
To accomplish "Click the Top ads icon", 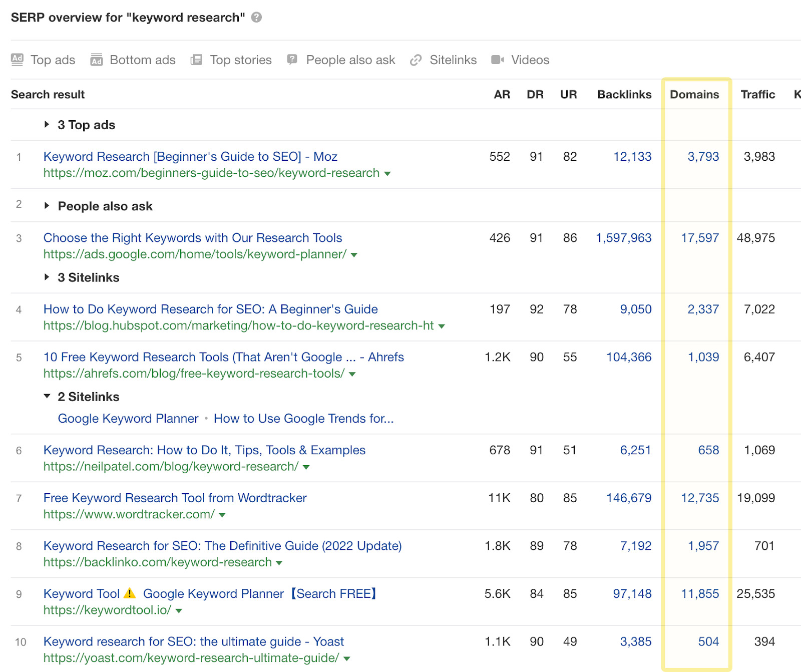I will point(17,60).
